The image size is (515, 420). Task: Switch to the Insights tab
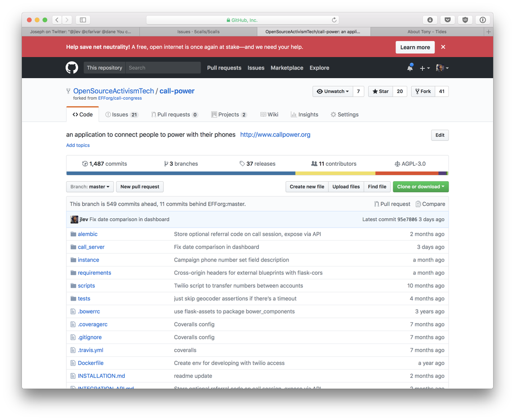click(x=304, y=115)
